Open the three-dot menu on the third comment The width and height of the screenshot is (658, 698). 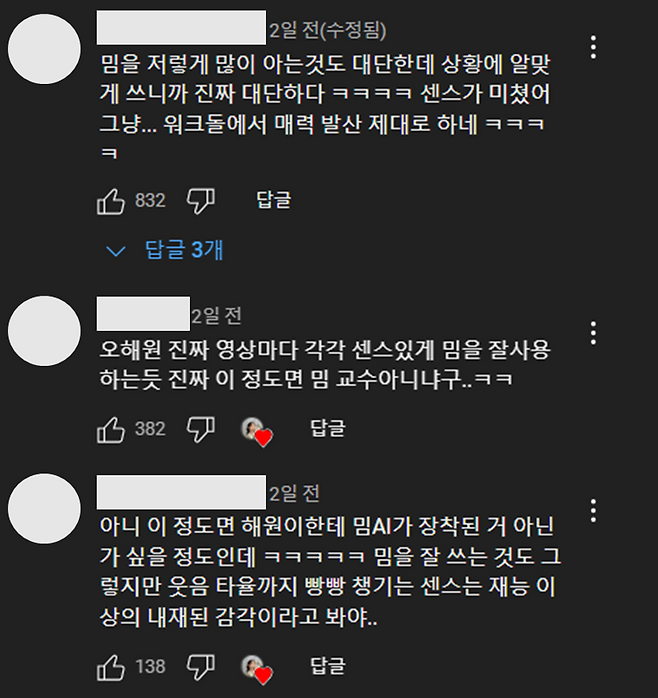pyautogui.click(x=593, y=511)
